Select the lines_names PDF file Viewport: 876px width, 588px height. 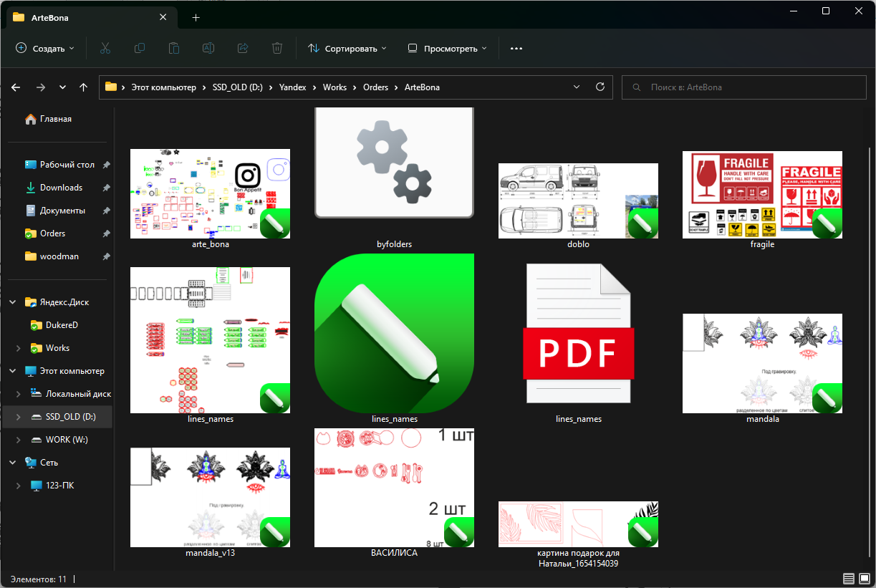(x=578, y=333)
